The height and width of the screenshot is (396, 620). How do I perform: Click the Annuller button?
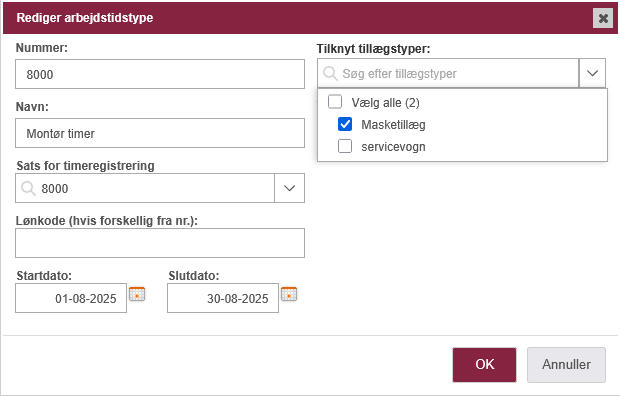tap(566, 365)
